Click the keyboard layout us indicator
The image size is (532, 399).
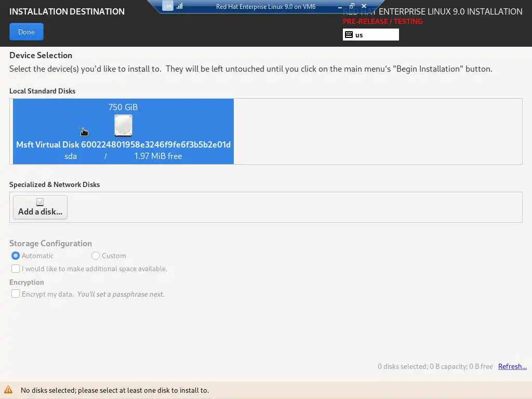371,35
